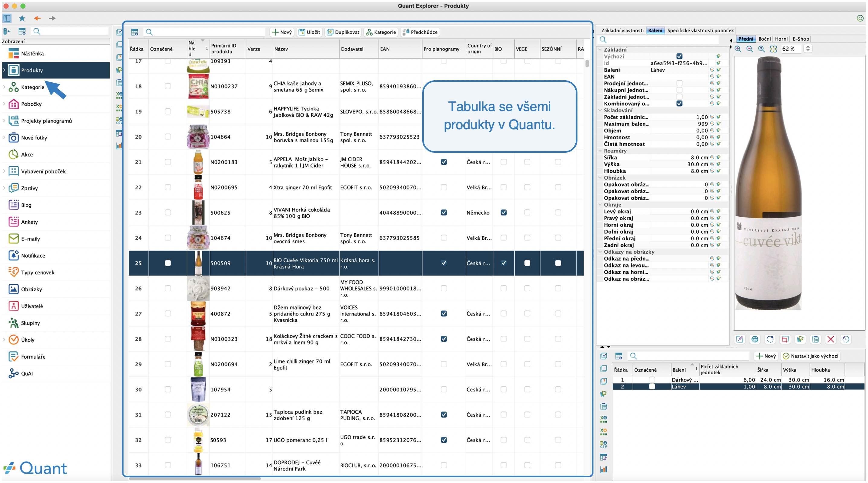Collapse the Rozměry property group

[600, 151]
